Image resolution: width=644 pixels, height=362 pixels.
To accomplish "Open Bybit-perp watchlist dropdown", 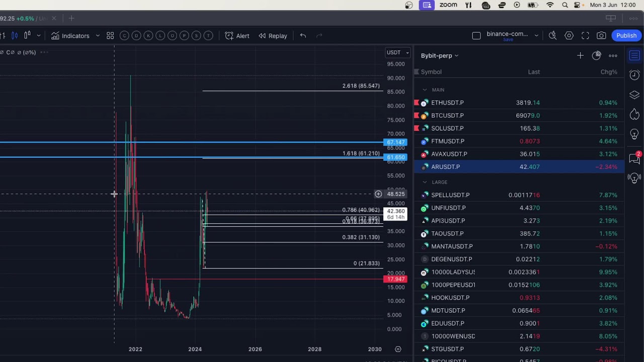I will pos(440,56).
